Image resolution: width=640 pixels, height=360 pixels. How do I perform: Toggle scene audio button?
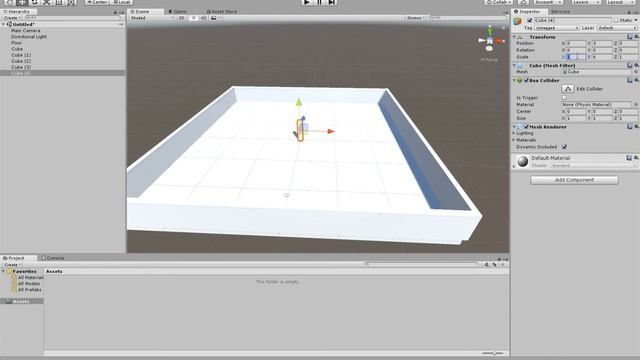pyautogui.click(x=203, y=18)
